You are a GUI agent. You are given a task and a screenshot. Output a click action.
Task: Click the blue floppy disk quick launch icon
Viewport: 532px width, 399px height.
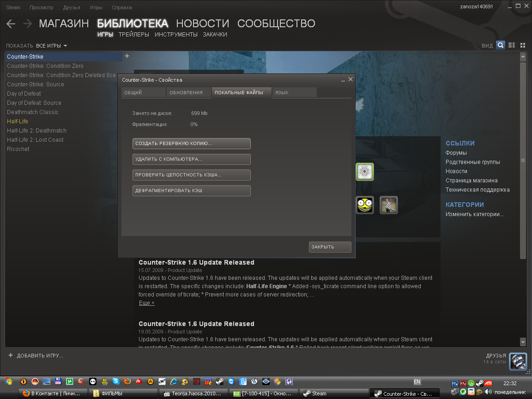click(58, 381)
